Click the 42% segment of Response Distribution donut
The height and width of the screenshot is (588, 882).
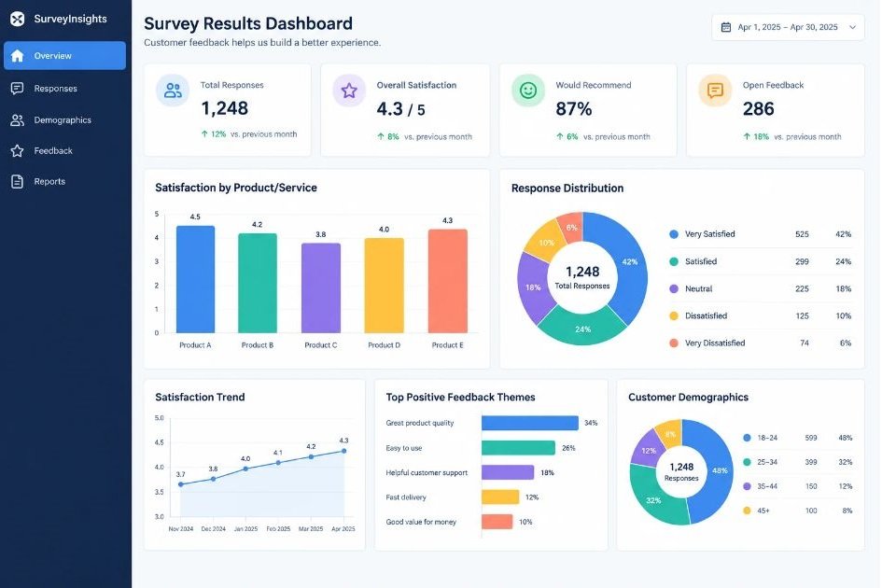click(x=629, y=262)
